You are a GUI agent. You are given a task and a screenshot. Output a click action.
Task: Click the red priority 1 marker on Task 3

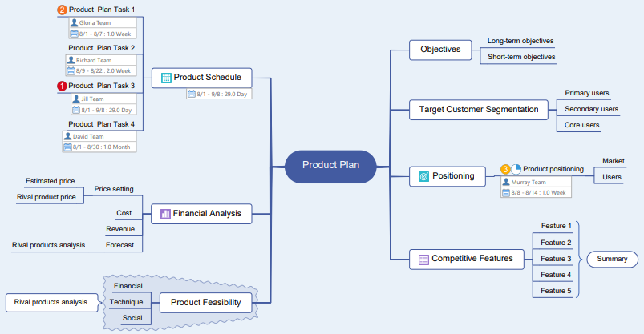tap(63, 86)
